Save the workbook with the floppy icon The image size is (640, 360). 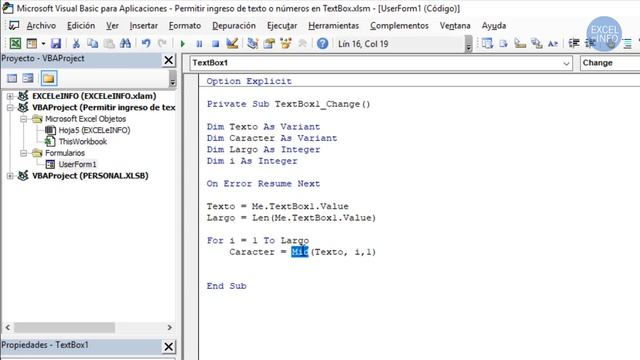click(x=56, y=43)
